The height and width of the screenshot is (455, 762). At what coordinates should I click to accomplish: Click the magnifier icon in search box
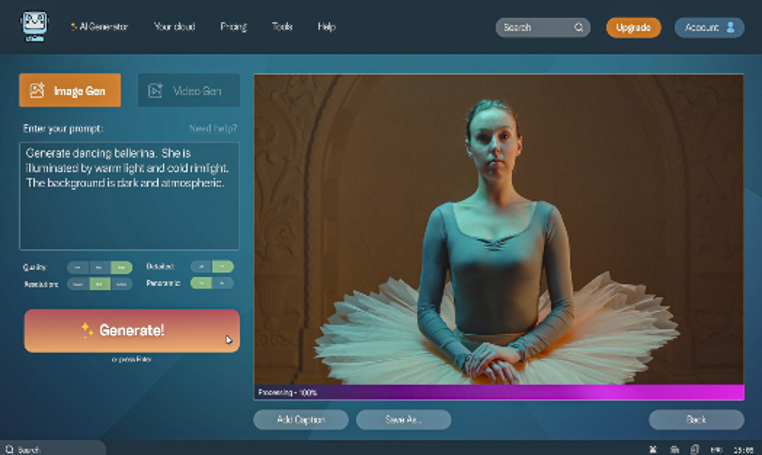[x=578, y=27]
